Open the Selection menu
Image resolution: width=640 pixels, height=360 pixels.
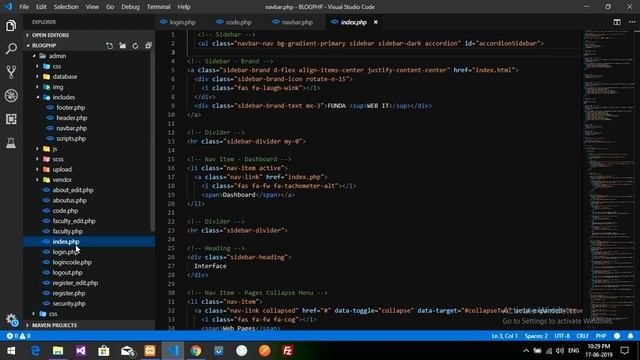66,7
